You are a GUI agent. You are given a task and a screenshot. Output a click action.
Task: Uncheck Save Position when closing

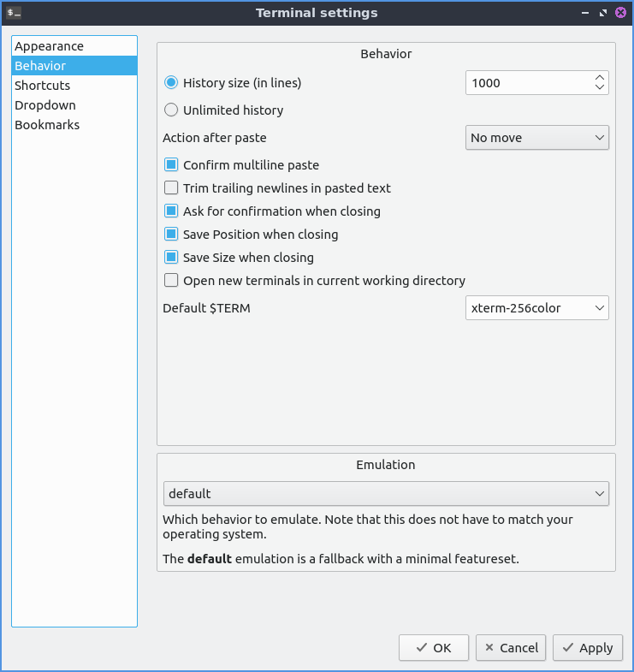(171, 234)
